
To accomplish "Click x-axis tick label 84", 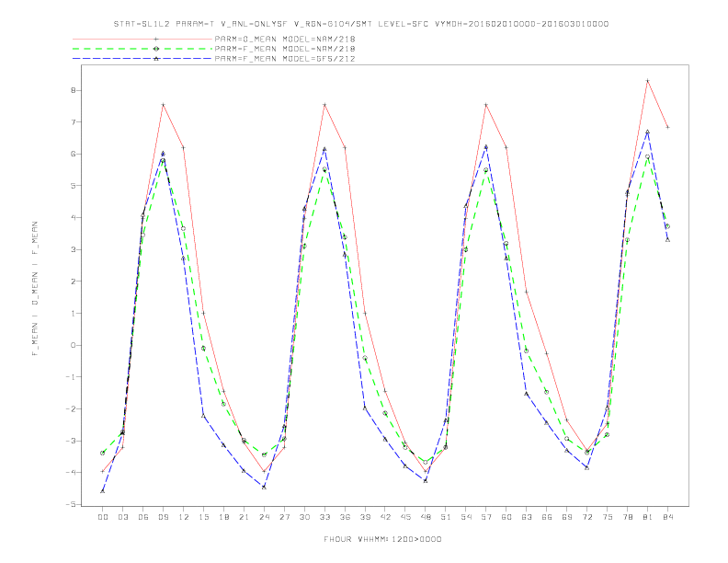I will click(668, 517).
